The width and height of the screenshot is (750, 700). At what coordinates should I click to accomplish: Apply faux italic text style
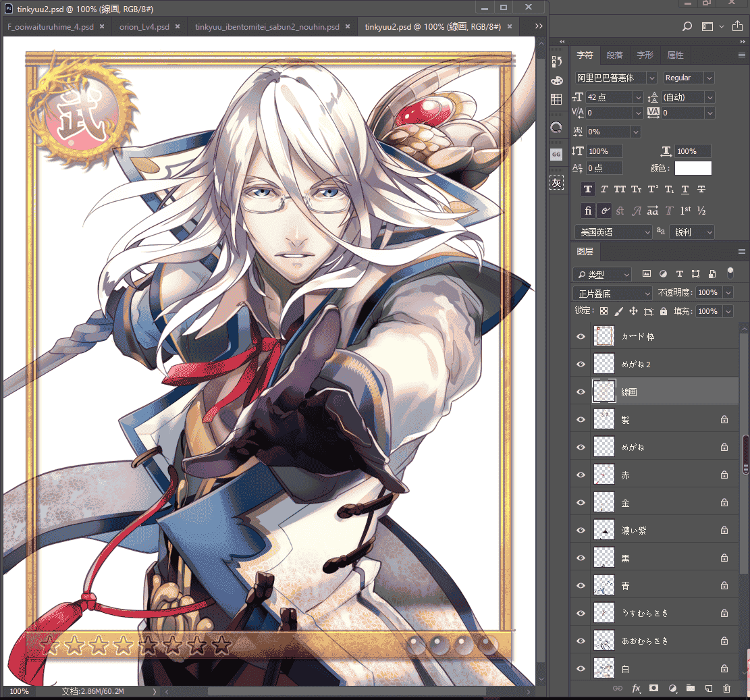pyautogui.click(x=604, y=189)
